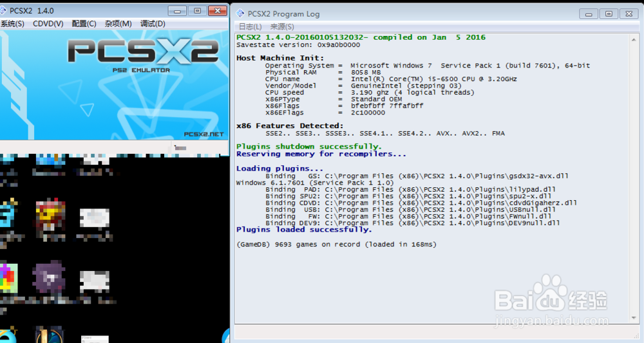Click the DEV9null.dll binding line

point(412,223)
